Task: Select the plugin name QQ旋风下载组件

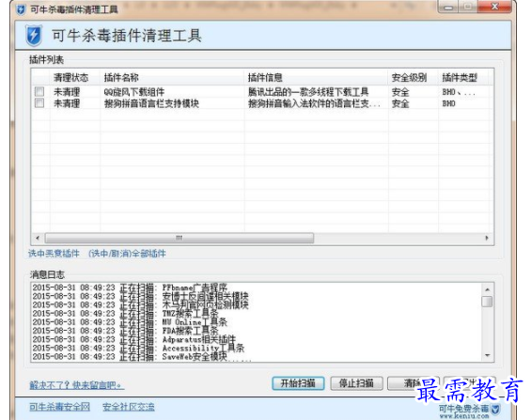Action: [134, 92]
